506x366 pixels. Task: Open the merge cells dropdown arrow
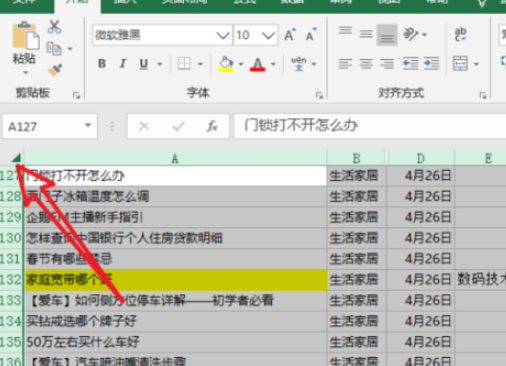click(476, 64)
